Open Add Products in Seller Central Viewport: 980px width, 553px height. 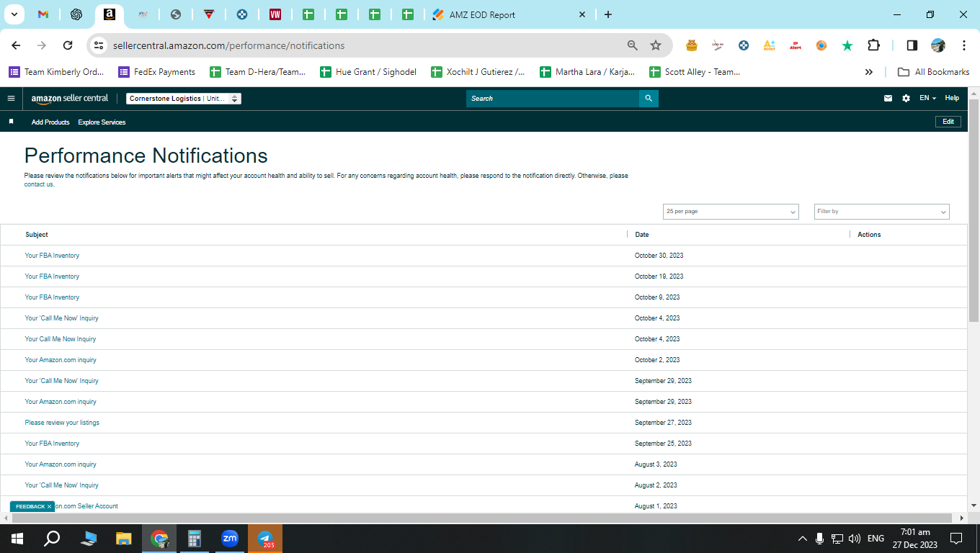coord(50,122)
